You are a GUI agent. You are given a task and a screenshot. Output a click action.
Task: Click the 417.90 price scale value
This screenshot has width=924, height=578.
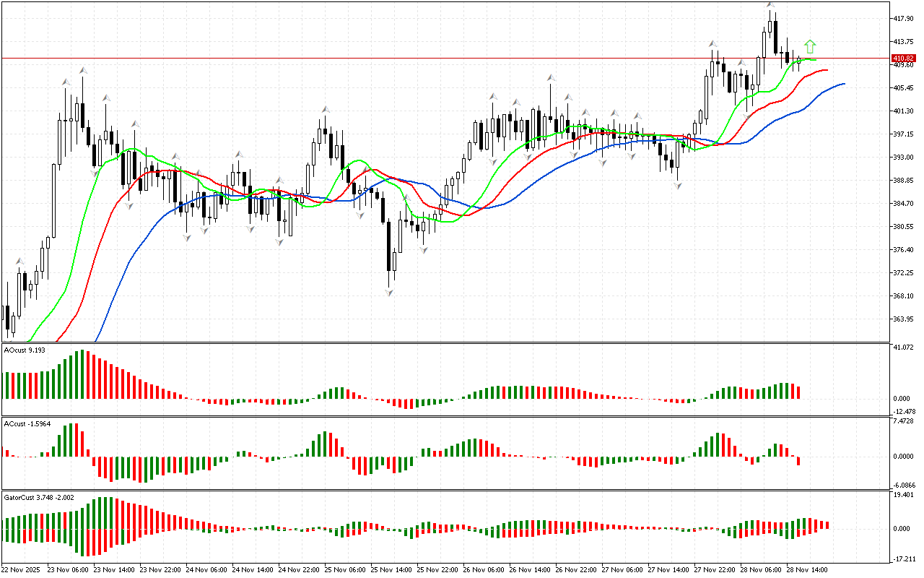903,19
